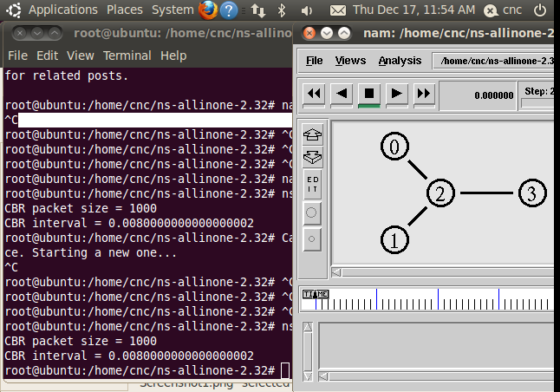
Task: Open the Terminal menu in the terminal window
Action: tap(127, 56)
